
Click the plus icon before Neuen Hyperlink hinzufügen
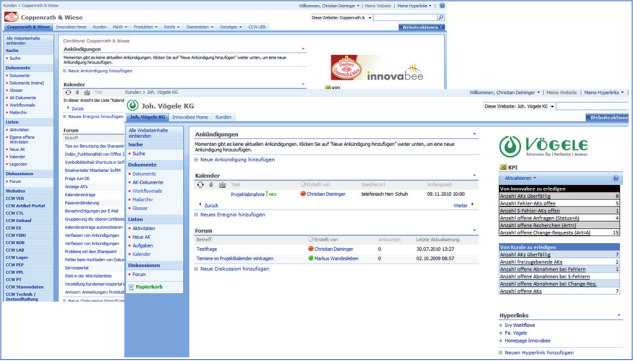coord(501,353)
